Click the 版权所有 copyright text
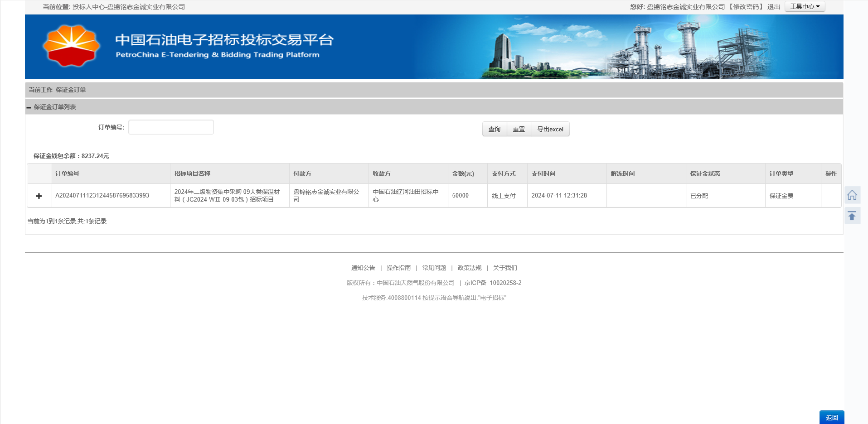 pos(401,283)
